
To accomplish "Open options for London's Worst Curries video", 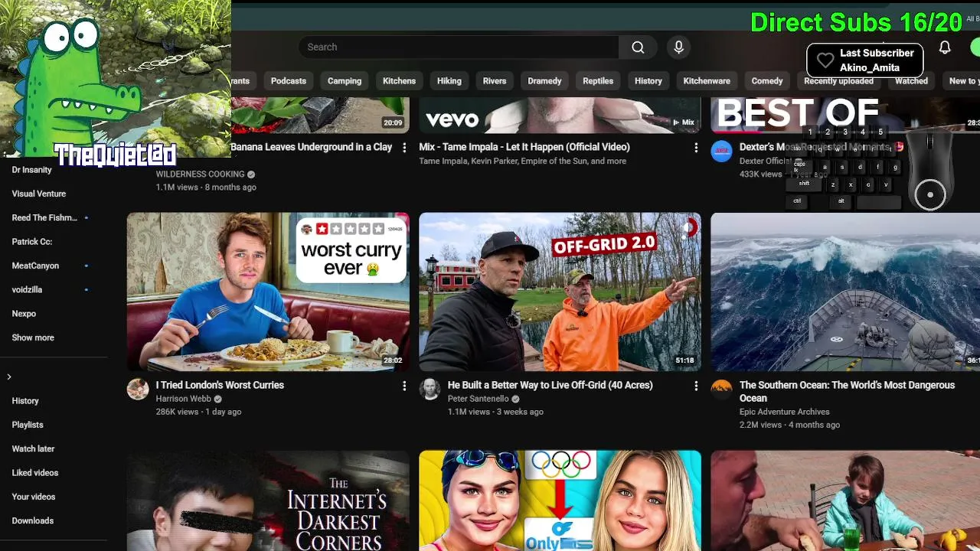I will tap(404, 386).
